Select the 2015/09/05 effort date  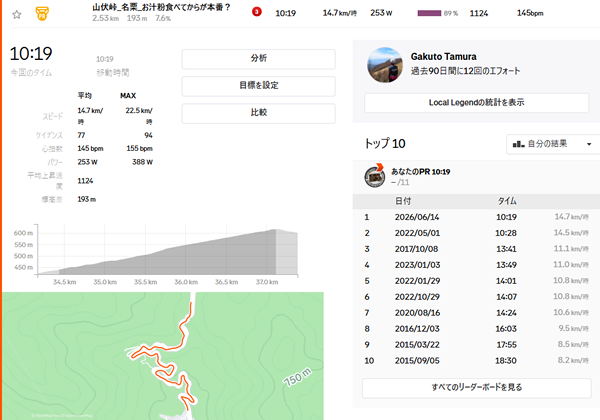click(417, 361)
